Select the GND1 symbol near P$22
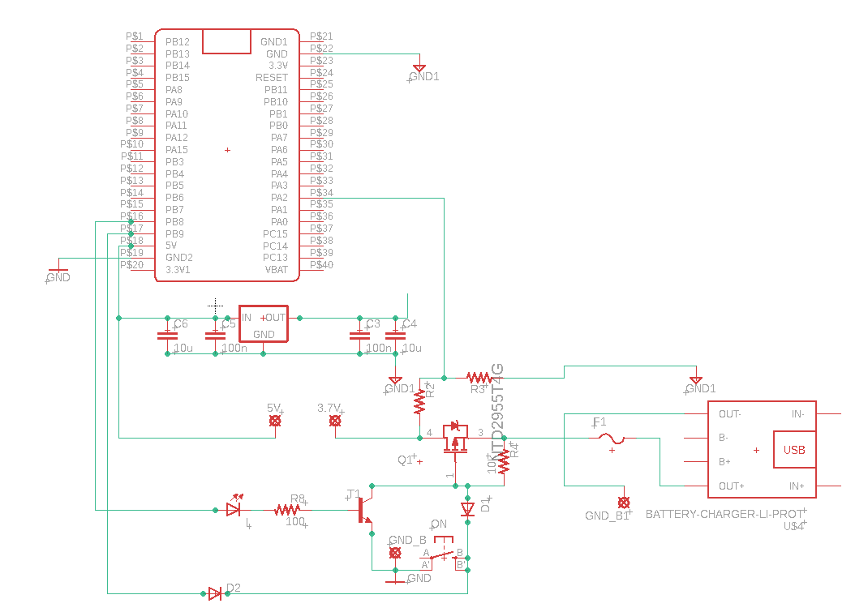Image resolution: width=868 pixels, height=612 pixels. pyautogui.click(x=419, y=69)
